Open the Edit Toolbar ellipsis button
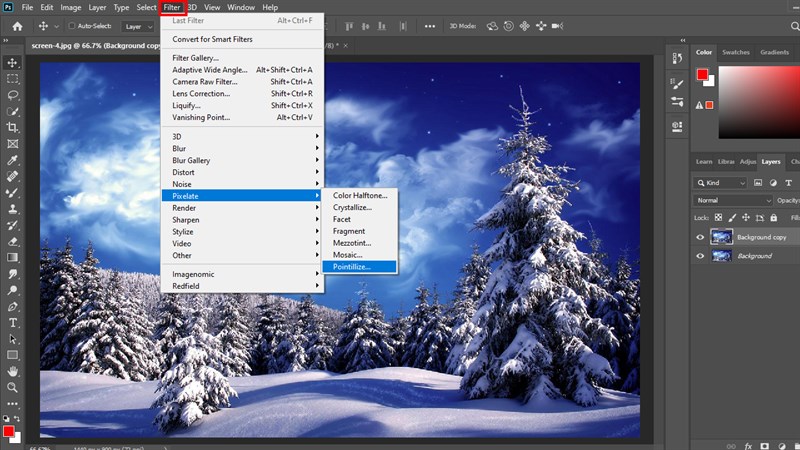The height and width of the screenshot is (450, 800). coord(12,404)
